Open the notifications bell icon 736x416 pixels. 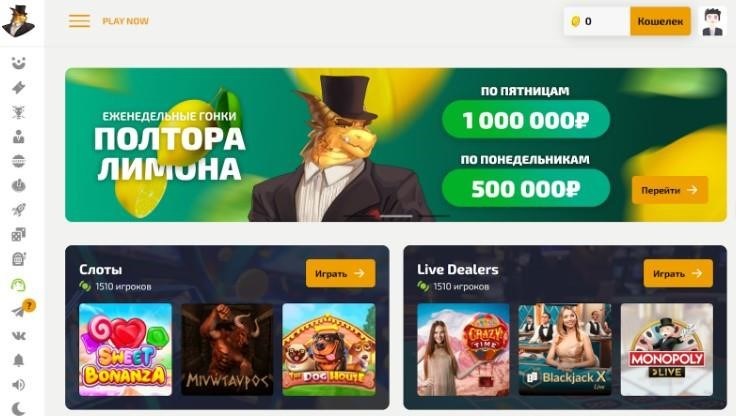pos(18,360)
